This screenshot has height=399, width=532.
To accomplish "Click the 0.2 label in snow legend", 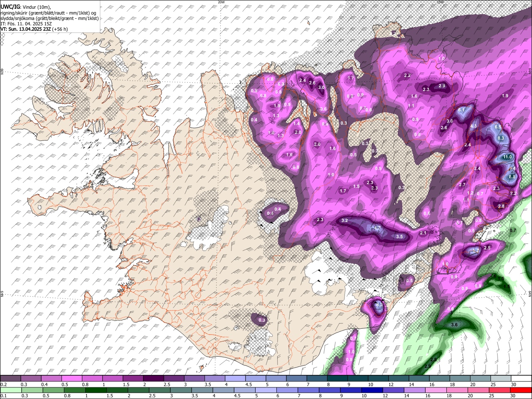I will pyautogui.click(x=3, y=384).
